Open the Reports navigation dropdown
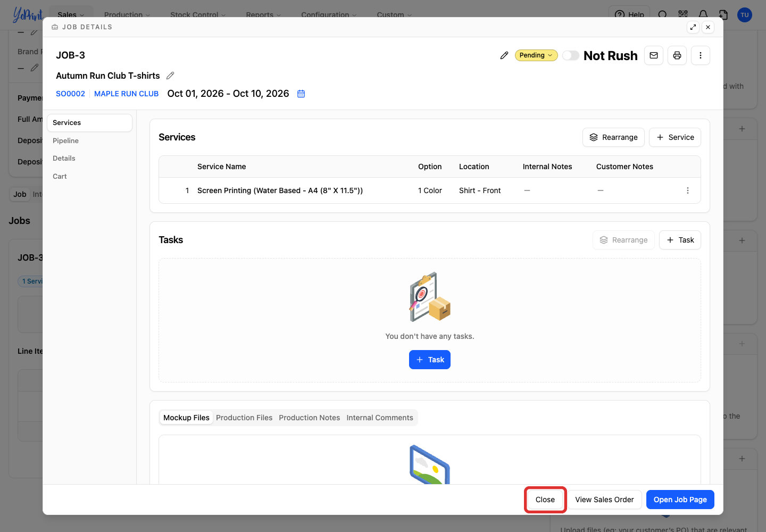This screenshot has width=766, height=532. coord(263,15)
